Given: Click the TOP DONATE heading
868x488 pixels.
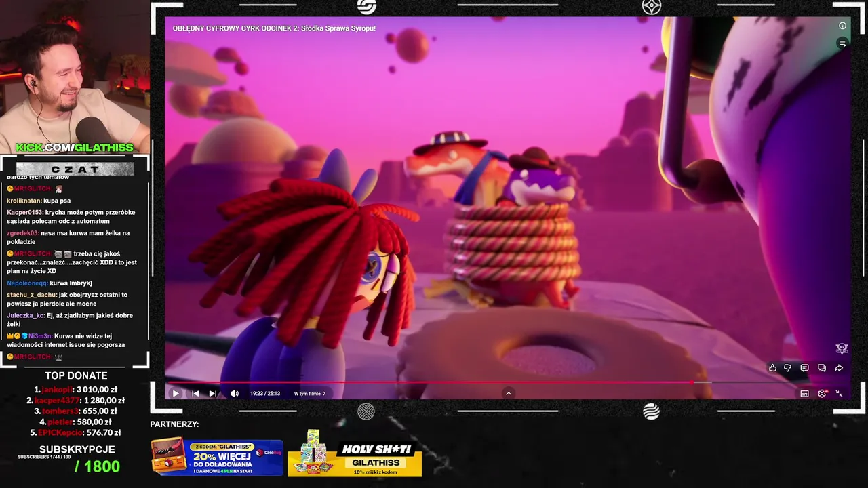Looking at the screenshot, I should click(x=76, y=375).
